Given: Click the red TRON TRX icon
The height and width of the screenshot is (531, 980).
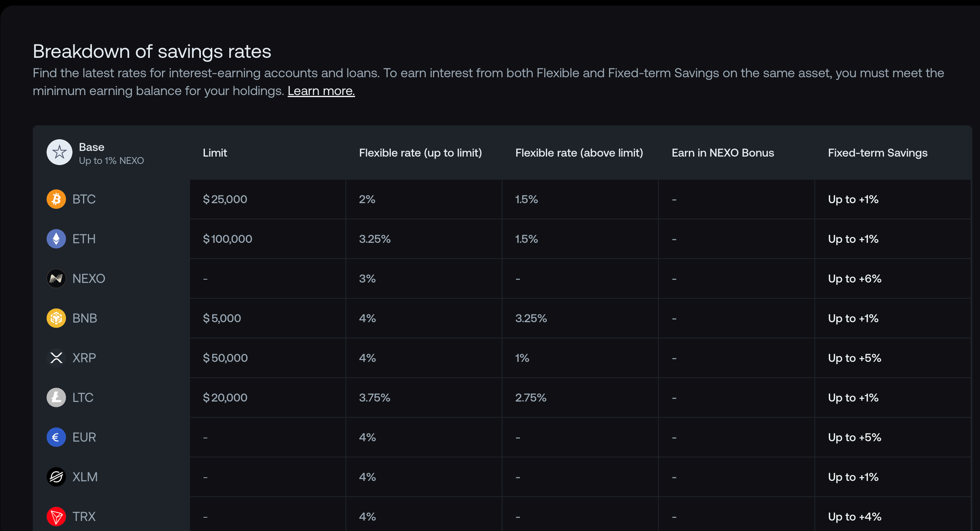Looking at the screenshot, I should click(56, 517).
